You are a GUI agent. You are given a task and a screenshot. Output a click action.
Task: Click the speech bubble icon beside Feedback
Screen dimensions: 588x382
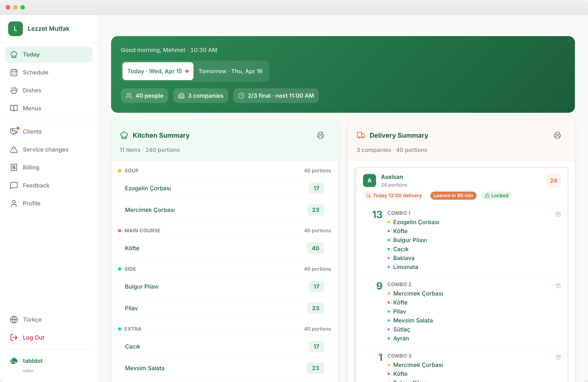[14, 185]
